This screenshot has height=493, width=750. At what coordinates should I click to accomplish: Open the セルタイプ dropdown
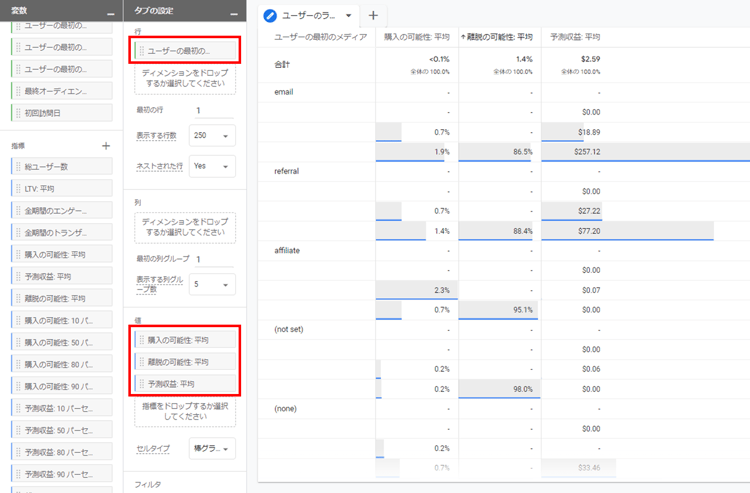[212, 449]
